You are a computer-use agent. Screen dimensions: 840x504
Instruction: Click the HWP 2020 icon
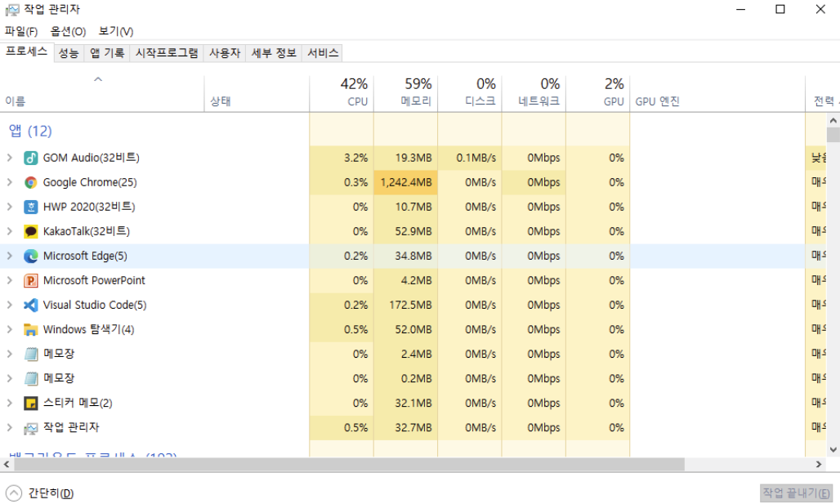click(30, 207)
